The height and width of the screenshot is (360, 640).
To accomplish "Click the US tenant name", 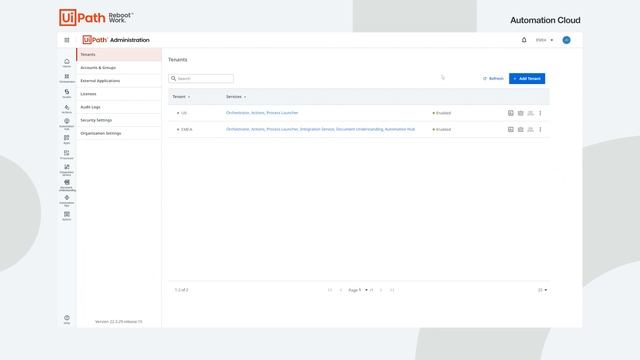I will [184, 113].
